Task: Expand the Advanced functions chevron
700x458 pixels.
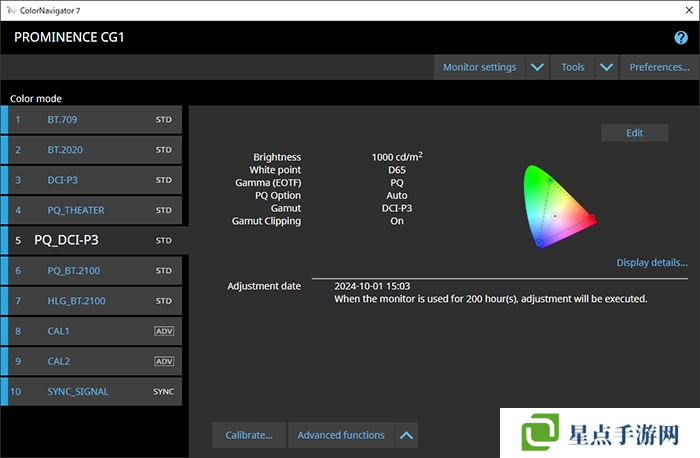Action: click(405, 435)
